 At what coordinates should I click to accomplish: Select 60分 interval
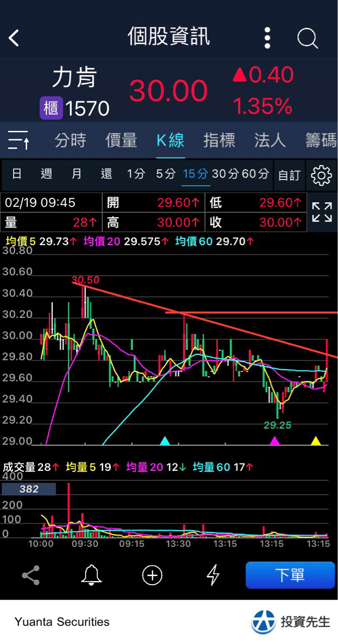point(255,175)
